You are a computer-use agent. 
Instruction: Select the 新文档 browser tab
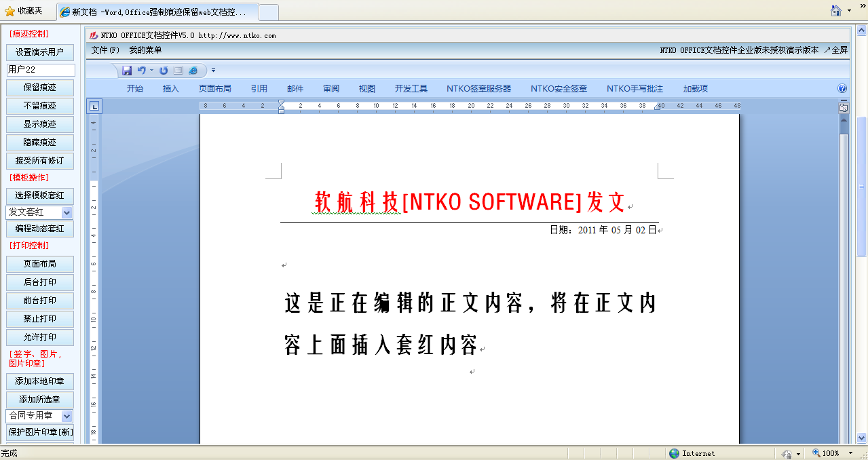pyautogui.click(x=157, y=12)
